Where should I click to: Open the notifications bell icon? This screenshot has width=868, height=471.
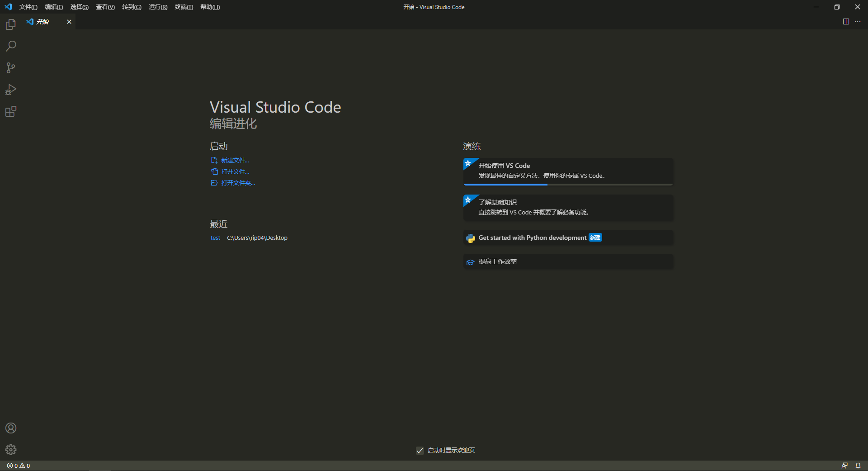click(858, 466)
